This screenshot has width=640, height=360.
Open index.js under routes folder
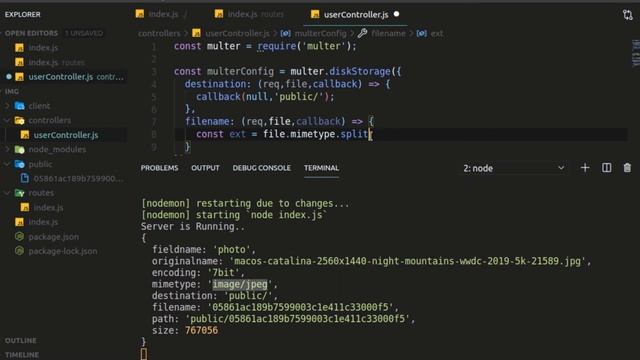point(48,207)
